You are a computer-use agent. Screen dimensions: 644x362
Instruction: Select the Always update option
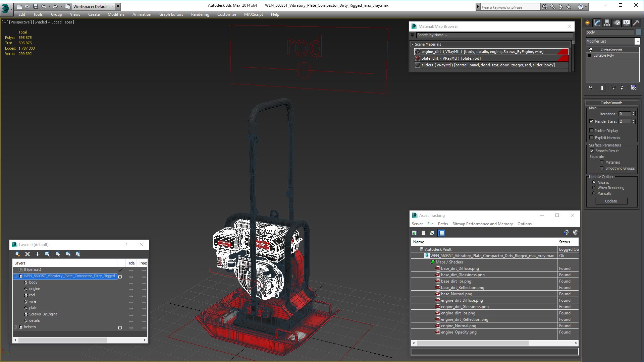point(594,182)
